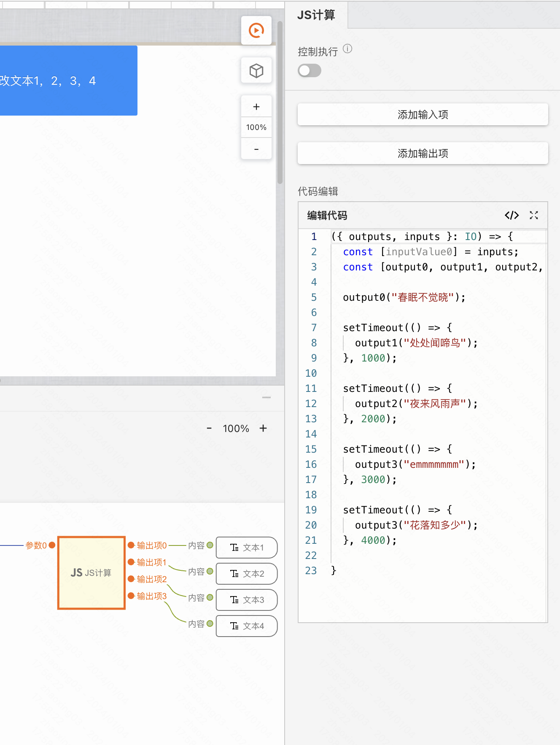Click the 输出项3 output port
This screenshot has height=745, width=560.
pos(131,596)
